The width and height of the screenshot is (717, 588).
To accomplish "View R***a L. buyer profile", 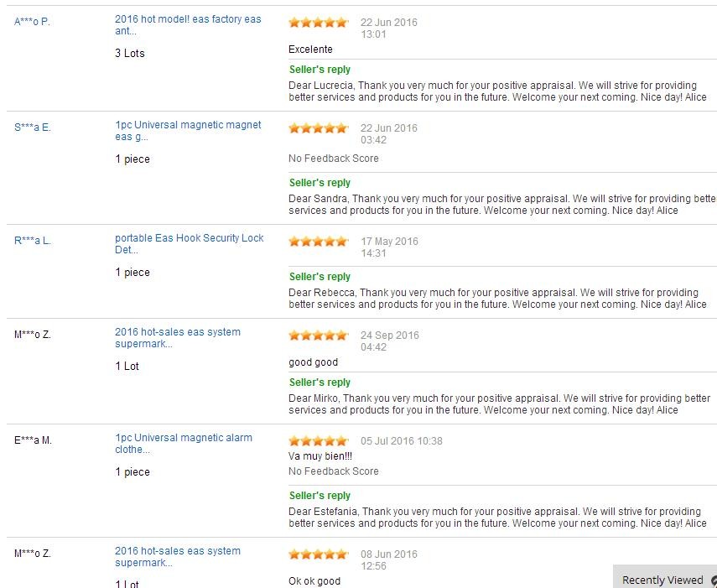I will pyautogui.click(x=33, y=241).
